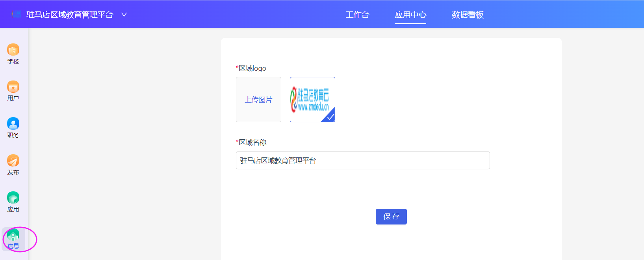Click the 区域logo field label
Screen dimensions: 644x260
coord(251,68)
